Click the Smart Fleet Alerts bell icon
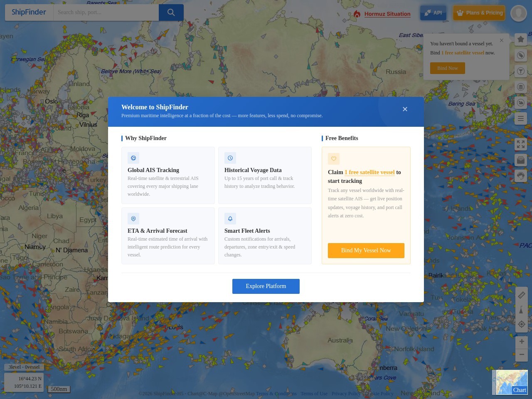 coord(230,219)
